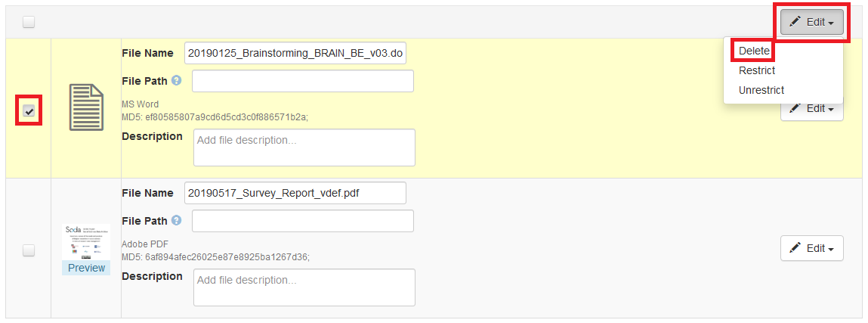Open the Survey Report PDF thumbnail image
Viewport: 868px width, 323px height.
pyautogui.click(x=86, y=242)
